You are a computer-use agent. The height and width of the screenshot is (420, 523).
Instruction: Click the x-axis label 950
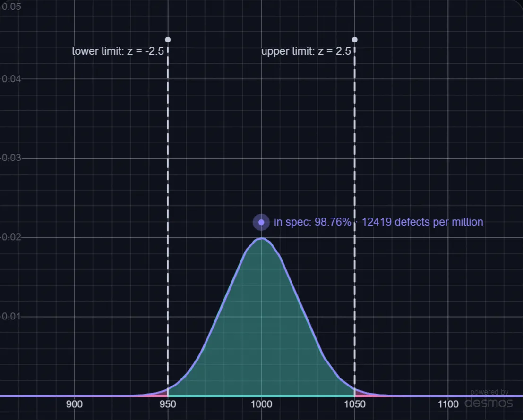point(168,404)
